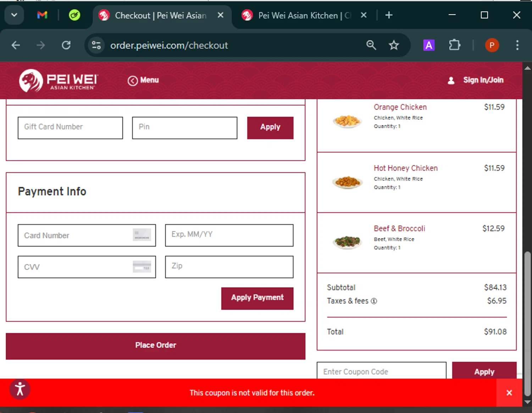Focus the Exp. MM/YY field
The image size is (532, 413).
(229, 235)
